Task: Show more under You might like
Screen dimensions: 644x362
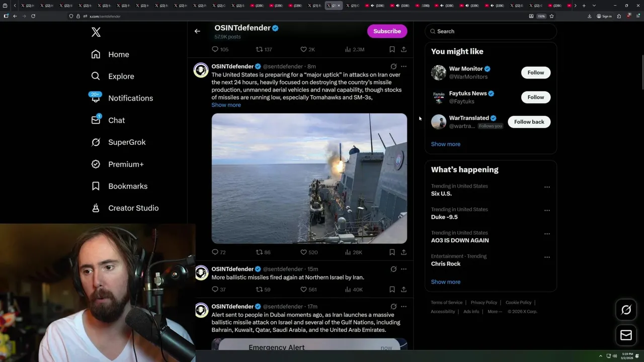Action: click(x=445, y=144)
